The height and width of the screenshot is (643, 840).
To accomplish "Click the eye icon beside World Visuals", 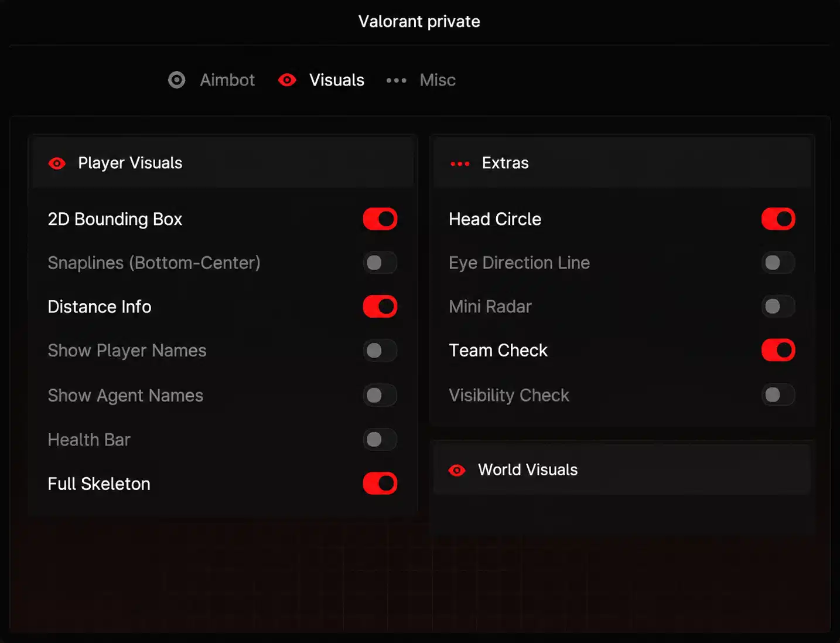I will click(x=457, y=470).
